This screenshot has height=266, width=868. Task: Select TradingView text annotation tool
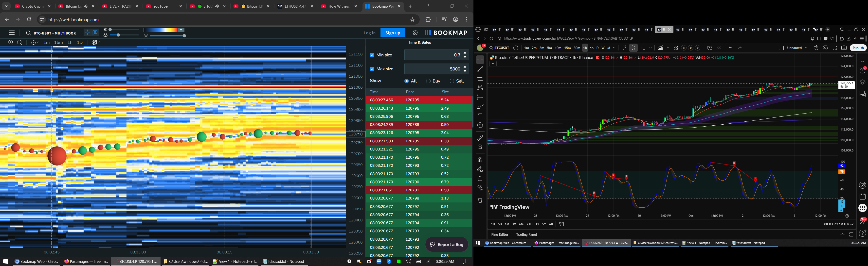tap(480, 116)
